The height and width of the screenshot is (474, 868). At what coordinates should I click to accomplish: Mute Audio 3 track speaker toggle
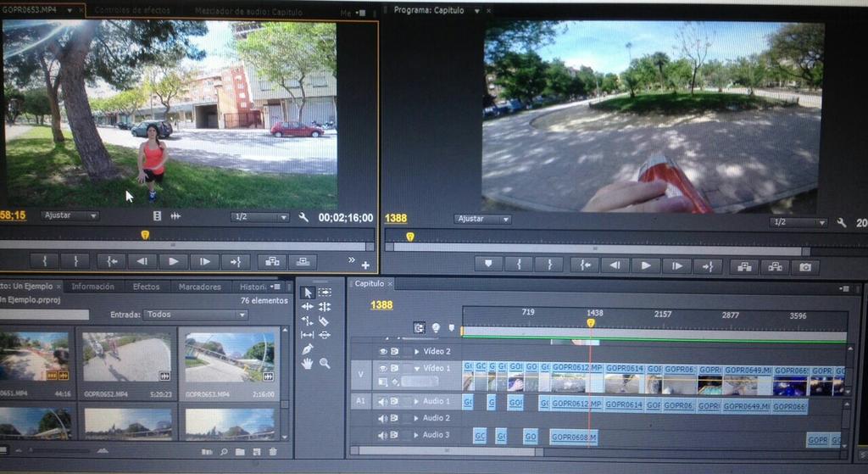[x=382, y=436]
